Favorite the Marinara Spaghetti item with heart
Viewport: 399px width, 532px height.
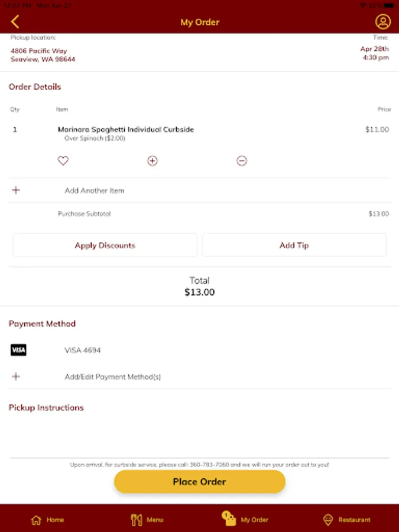[63, 161]
